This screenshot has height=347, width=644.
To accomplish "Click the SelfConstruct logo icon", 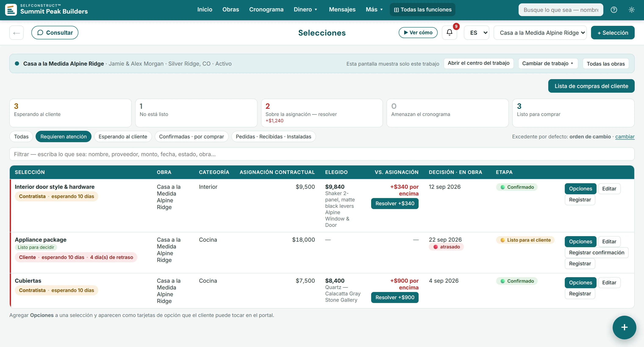I will pyautogui.click(x=11, y=10).
